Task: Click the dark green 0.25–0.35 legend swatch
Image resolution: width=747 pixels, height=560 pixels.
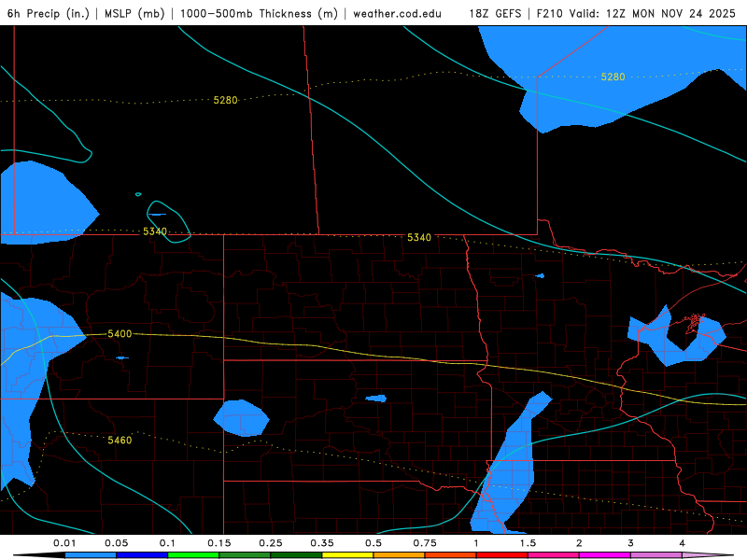Action: [296, 555]
